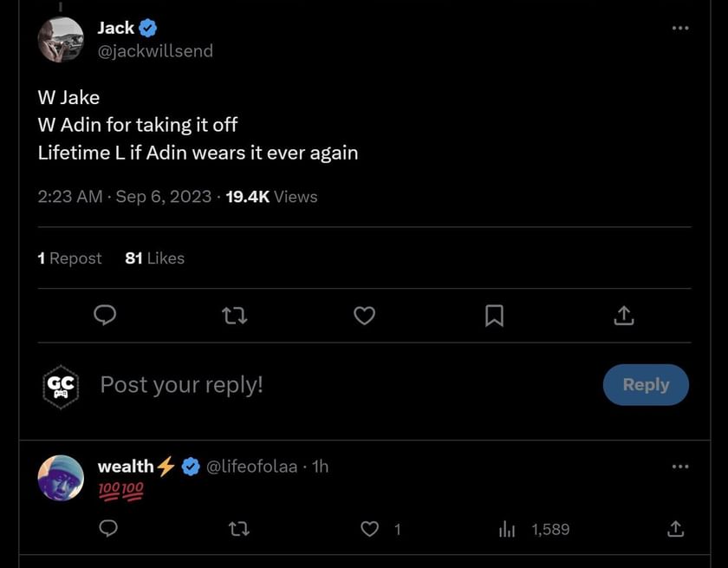Open wealth's profile avatar
This screenshot has width=728, height=568.
click(x=61, y=478)
